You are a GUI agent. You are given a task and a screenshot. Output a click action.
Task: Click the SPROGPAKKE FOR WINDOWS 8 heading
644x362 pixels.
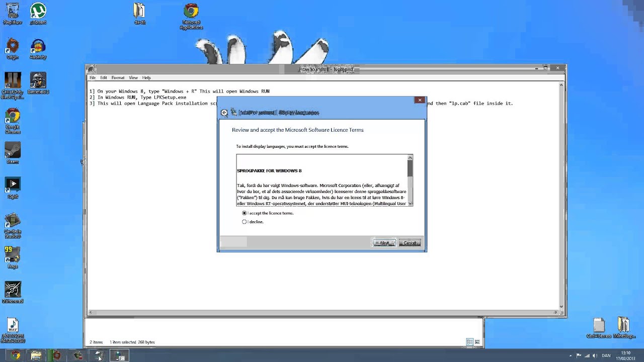point(269,171)
